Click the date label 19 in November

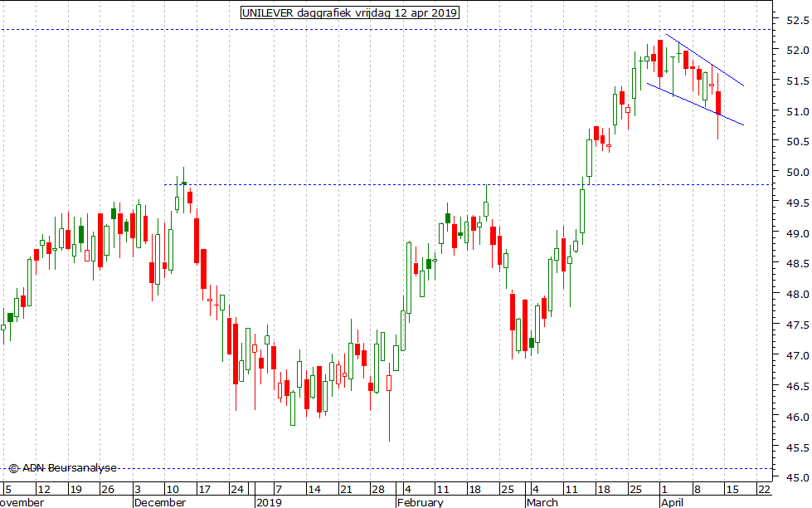[76, 490]
